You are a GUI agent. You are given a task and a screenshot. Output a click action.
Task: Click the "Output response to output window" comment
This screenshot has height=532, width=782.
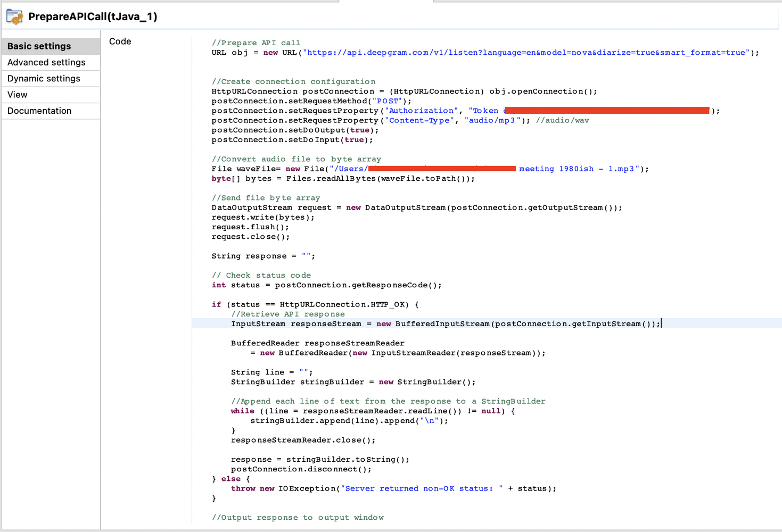(298, 518)
